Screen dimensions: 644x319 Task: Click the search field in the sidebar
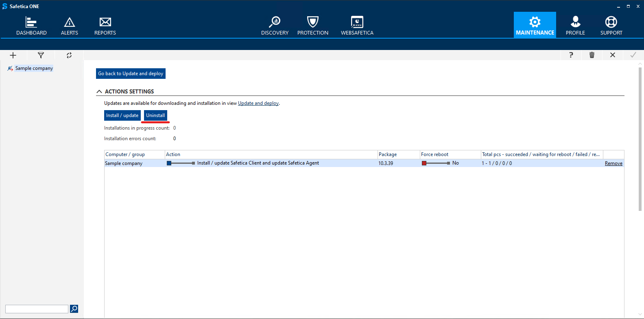click(x=37, y=309)
